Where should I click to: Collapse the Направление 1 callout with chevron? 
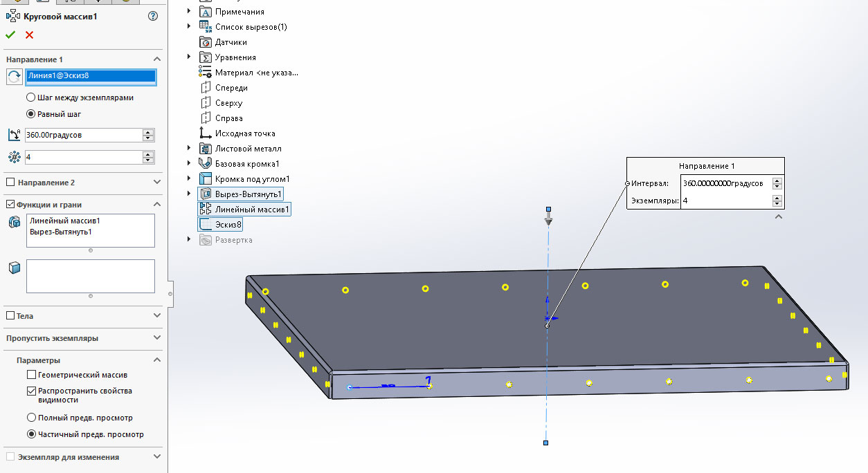(779, 216)
